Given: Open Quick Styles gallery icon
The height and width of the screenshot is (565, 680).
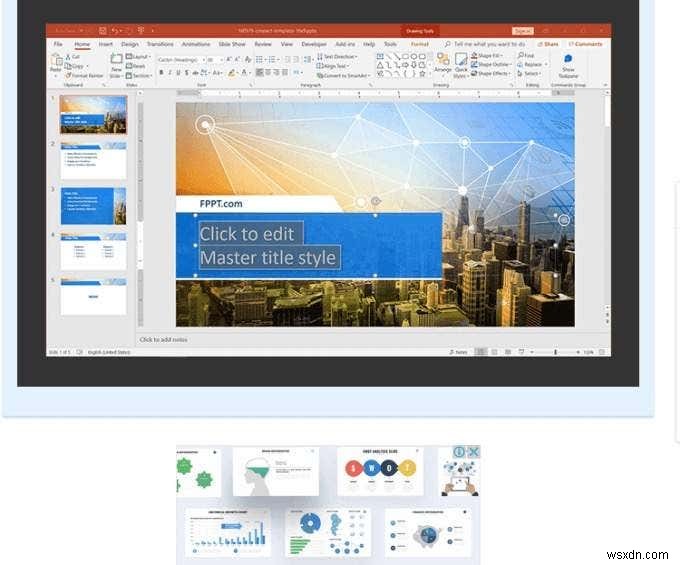Looking at the screenshot, I should (461, 59).
